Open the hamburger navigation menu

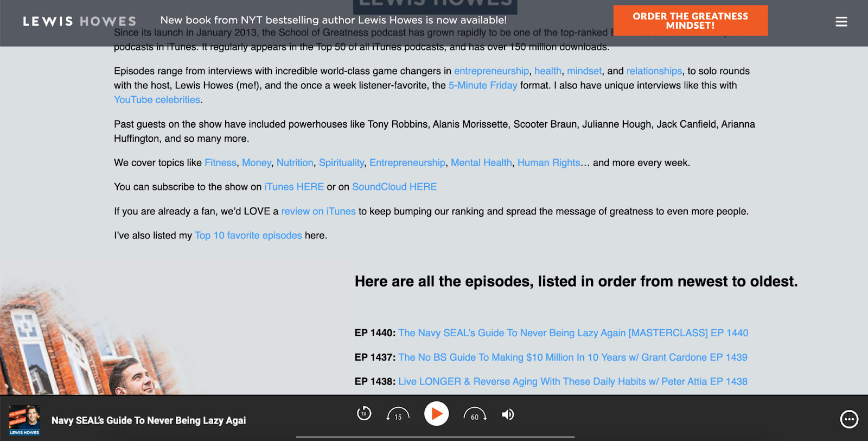coord(841,22)
